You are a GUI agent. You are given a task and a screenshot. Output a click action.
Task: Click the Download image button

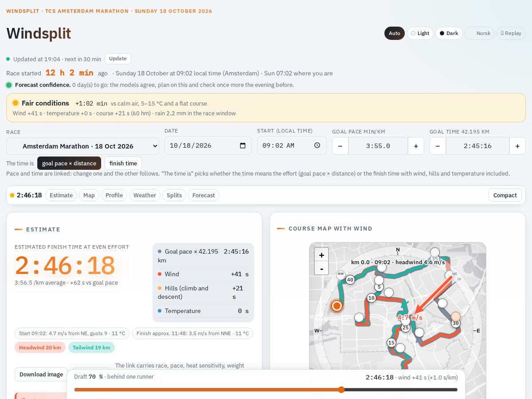point(41,374)
